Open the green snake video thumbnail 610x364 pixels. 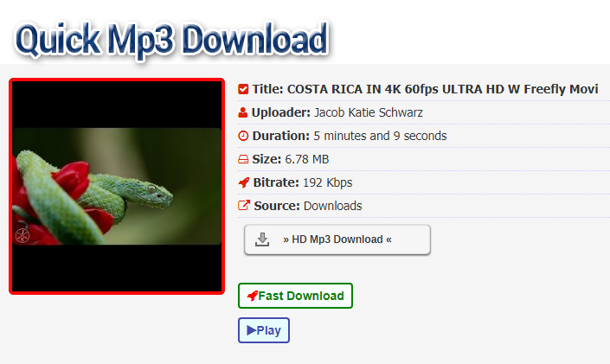tap(117, 186)
